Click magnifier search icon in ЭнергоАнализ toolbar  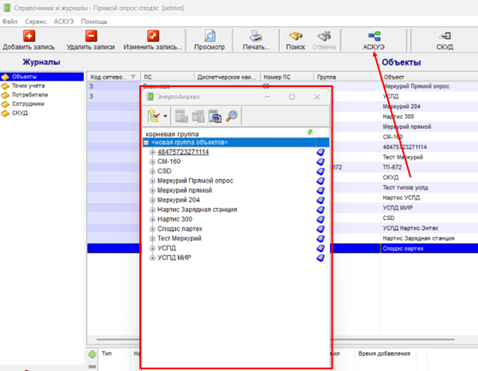click(232, 116)
